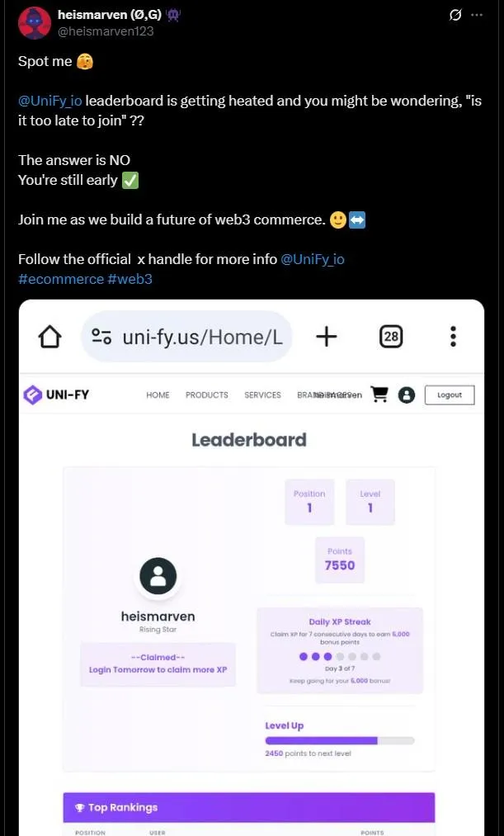
Task: Open the site settings icon in the address bar
Action: click(x=101, y=337)
